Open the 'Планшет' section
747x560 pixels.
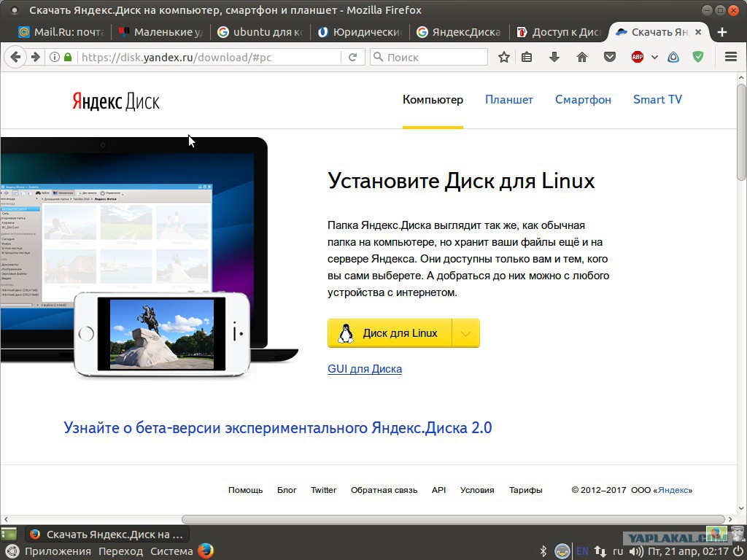(508, 99)
